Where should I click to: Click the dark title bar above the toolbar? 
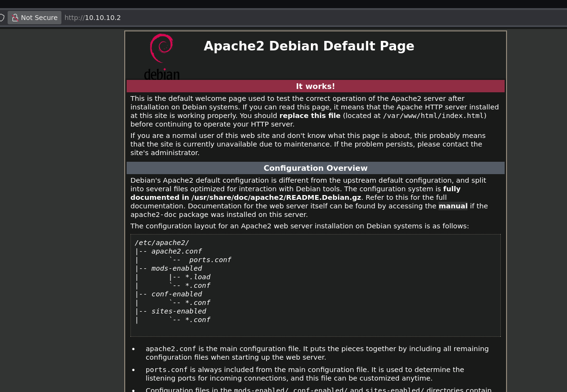pyautogui.click(x=283, y=4)
